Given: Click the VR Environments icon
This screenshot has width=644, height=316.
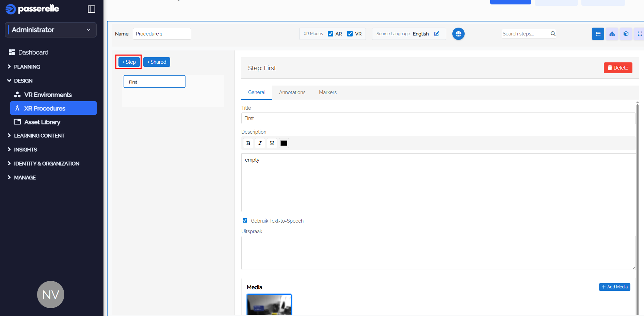Looking at the screenshot, I should click(17, 94).
